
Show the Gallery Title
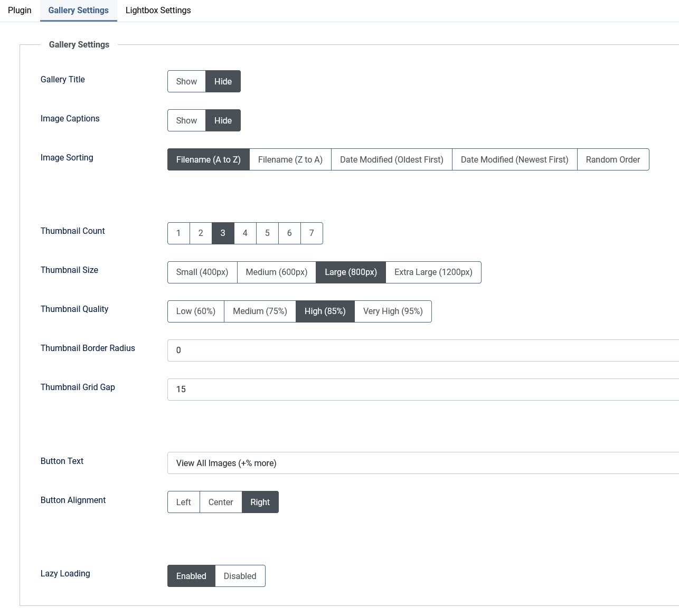[186, 81]
